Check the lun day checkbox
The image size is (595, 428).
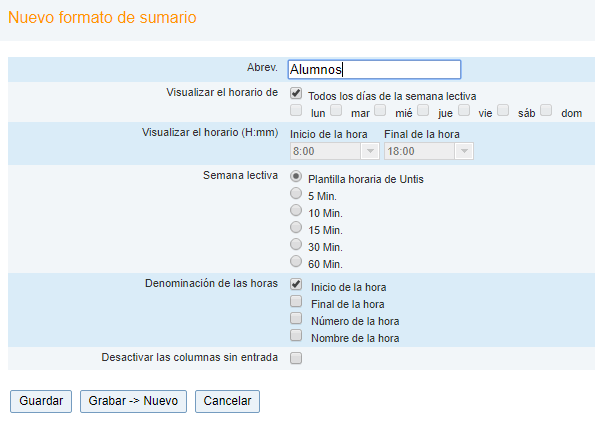(296, 110)
